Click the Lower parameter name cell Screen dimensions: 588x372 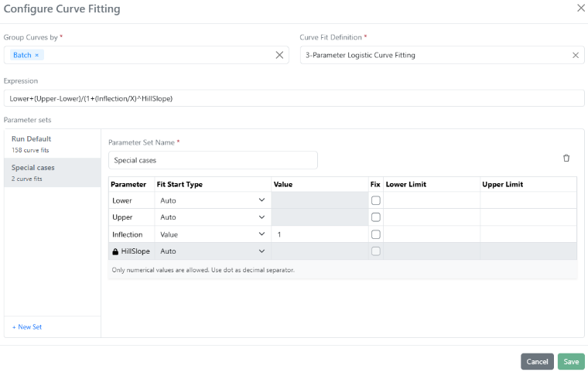(132, 200)
